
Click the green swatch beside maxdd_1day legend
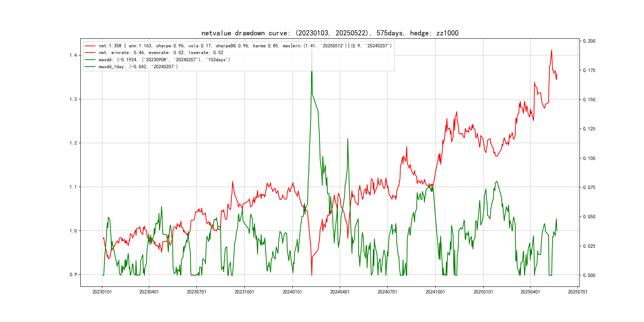(x=90, y=67)
